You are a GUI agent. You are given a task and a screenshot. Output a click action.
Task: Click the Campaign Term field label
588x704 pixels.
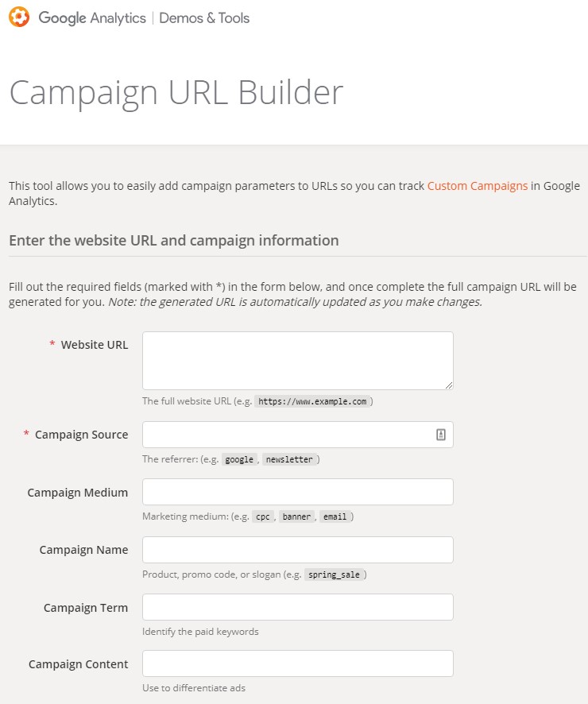click(x=85, y=608)
